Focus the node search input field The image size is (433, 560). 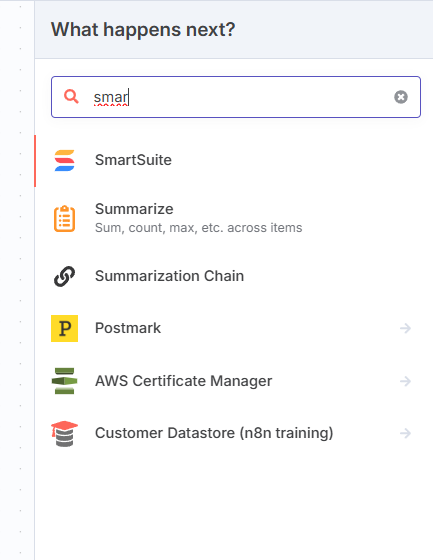click(236, 97)
